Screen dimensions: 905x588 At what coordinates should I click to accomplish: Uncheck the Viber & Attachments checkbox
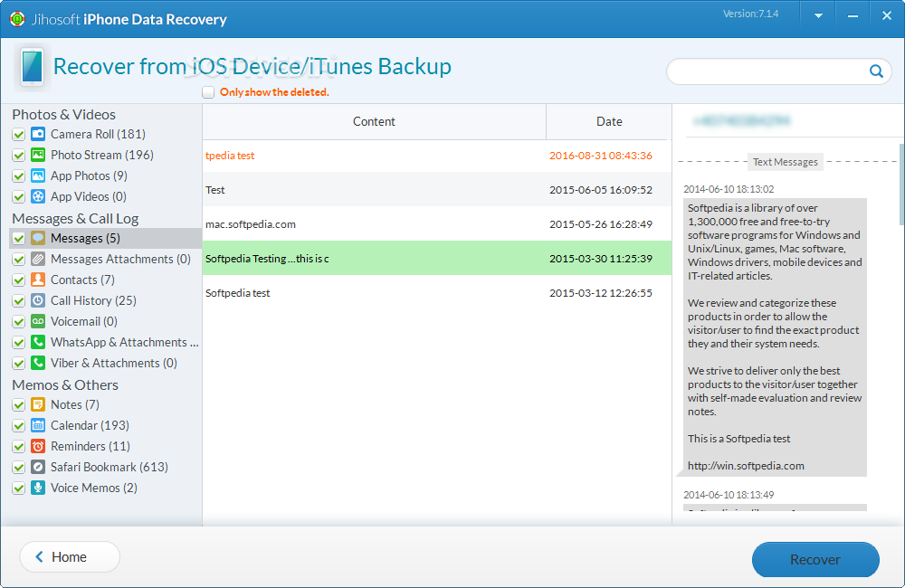coord(18,363)
